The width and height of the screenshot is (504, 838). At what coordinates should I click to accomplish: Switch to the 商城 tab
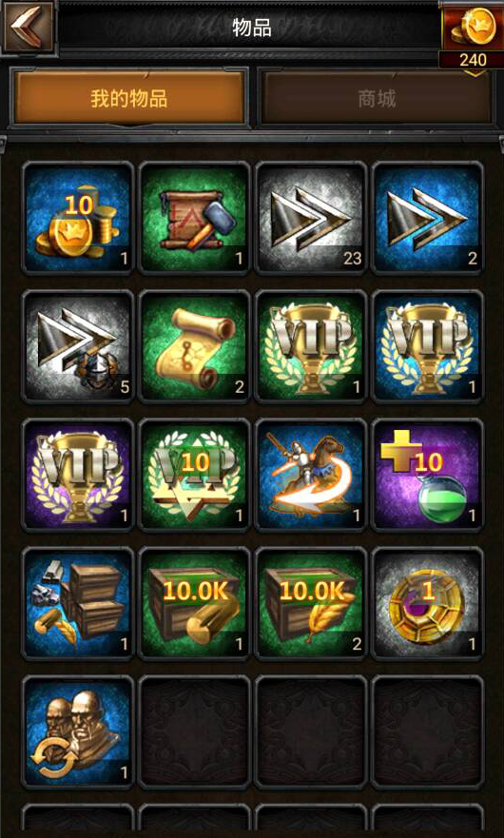(x=377, y=98)
